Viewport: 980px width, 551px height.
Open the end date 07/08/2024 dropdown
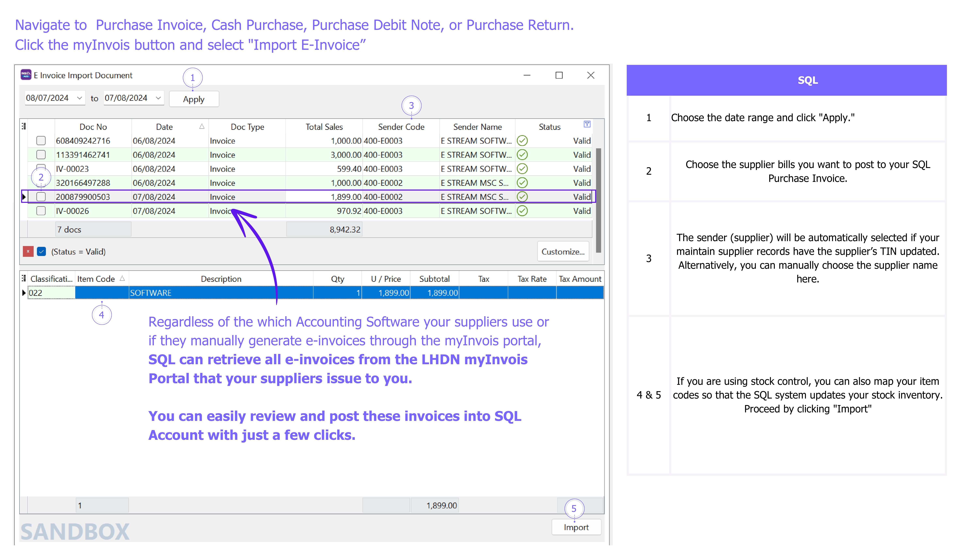(x=158, y=98)
